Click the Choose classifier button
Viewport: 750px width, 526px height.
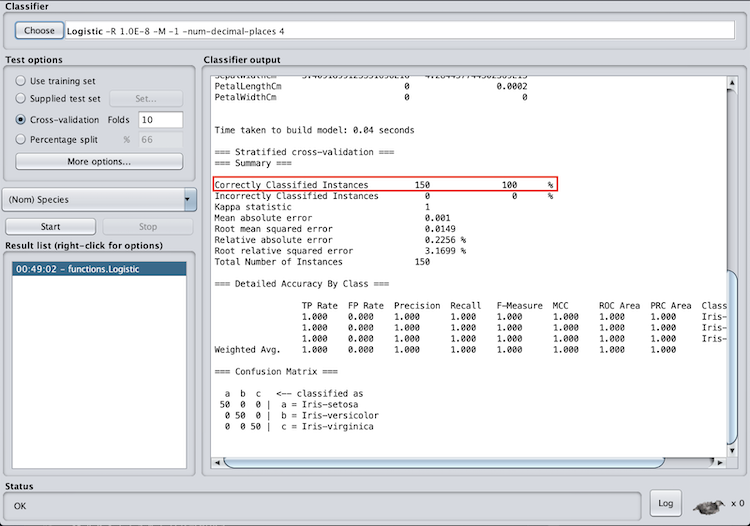point(39,31)
